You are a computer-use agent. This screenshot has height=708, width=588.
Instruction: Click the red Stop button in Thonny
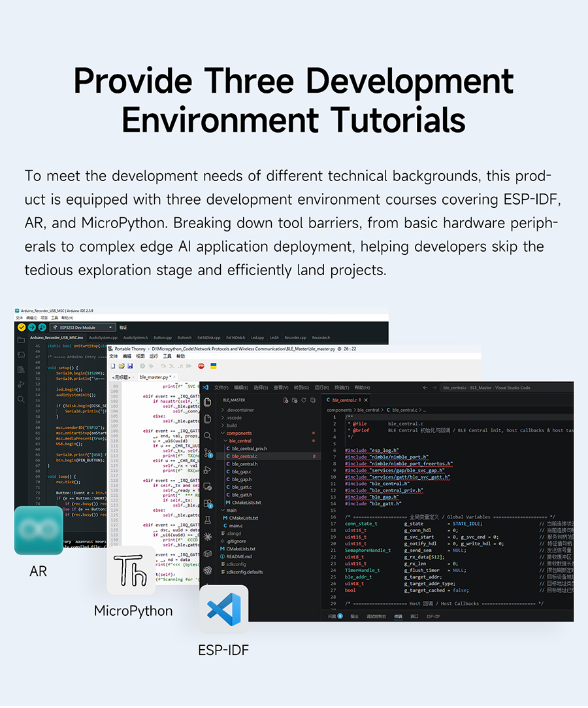pyautogui.click(x=201, y=366)
